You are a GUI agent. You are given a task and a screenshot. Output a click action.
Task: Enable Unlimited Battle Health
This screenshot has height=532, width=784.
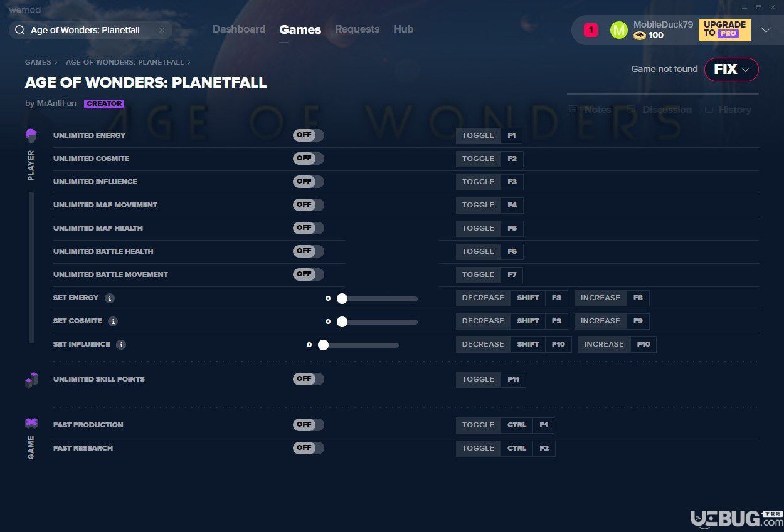pyautogui.click(x=309, y=251)
